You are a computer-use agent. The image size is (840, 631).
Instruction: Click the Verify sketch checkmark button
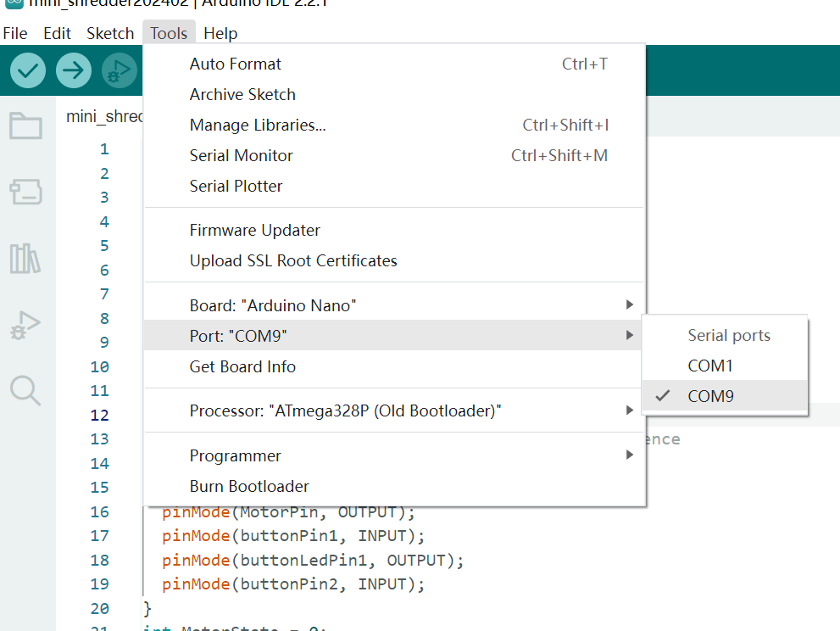click(28, 70)
